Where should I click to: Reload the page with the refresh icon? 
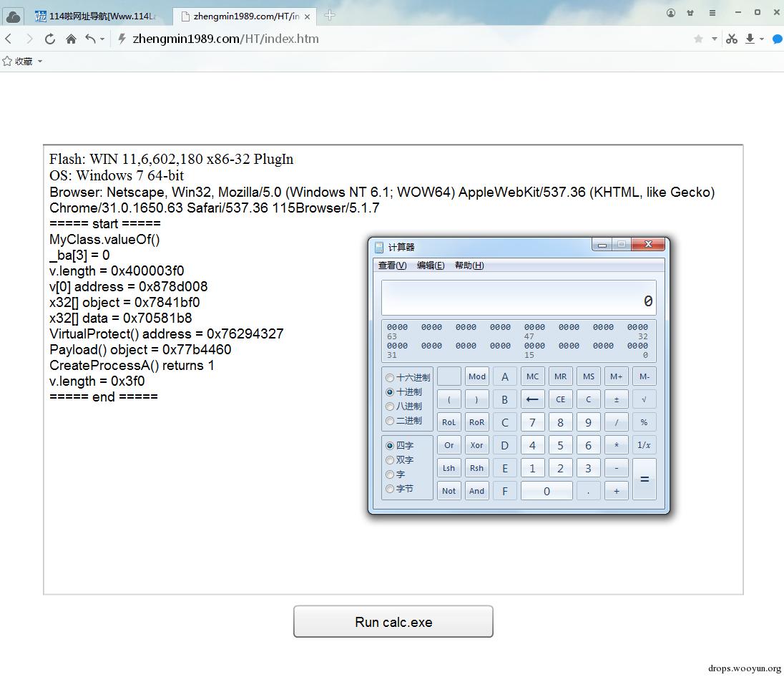pyautogui.click(x=50, y=39)
